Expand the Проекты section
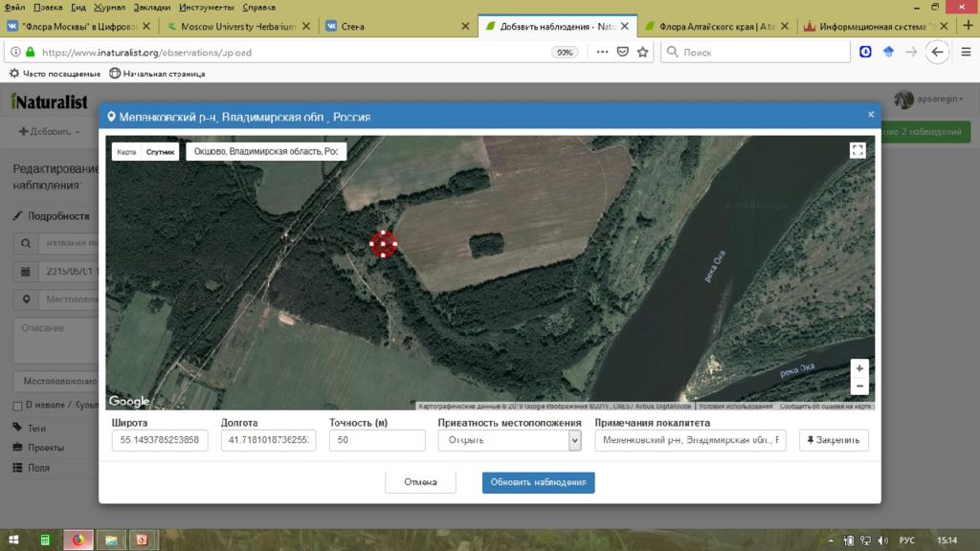 (38, 448)
